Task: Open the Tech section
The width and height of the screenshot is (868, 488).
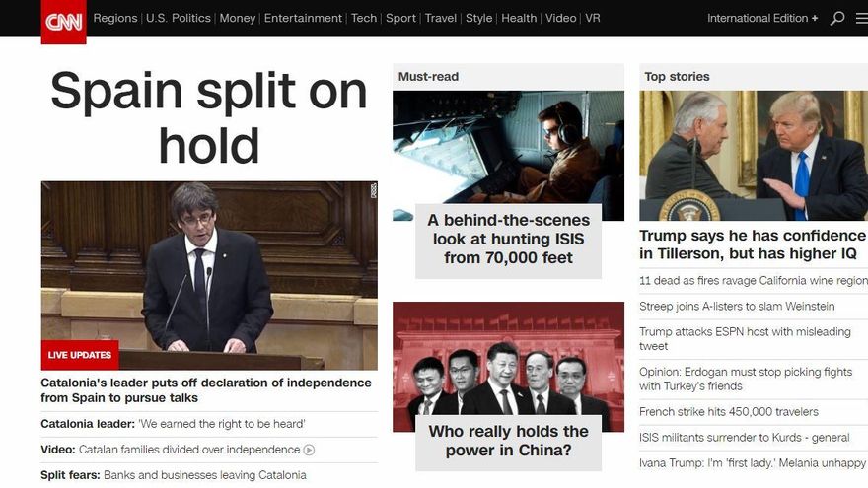Action: point(364,18)
